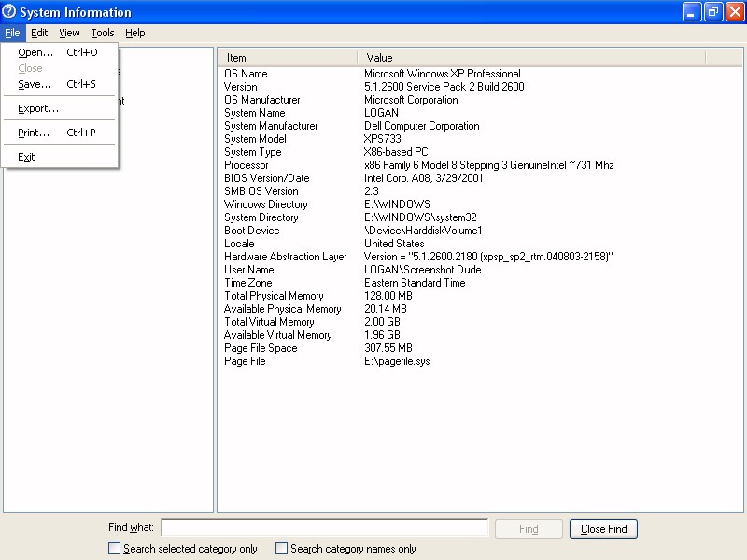Viewport: 747px width, 560px height.
Task: Click the value E:\pagefile.sys
Action: pyautogui.click(x=397, y=361)
